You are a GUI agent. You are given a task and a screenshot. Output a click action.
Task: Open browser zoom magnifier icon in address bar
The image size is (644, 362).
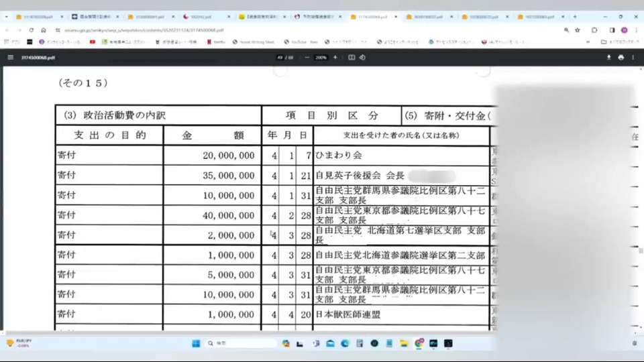(x=566, y=30)
